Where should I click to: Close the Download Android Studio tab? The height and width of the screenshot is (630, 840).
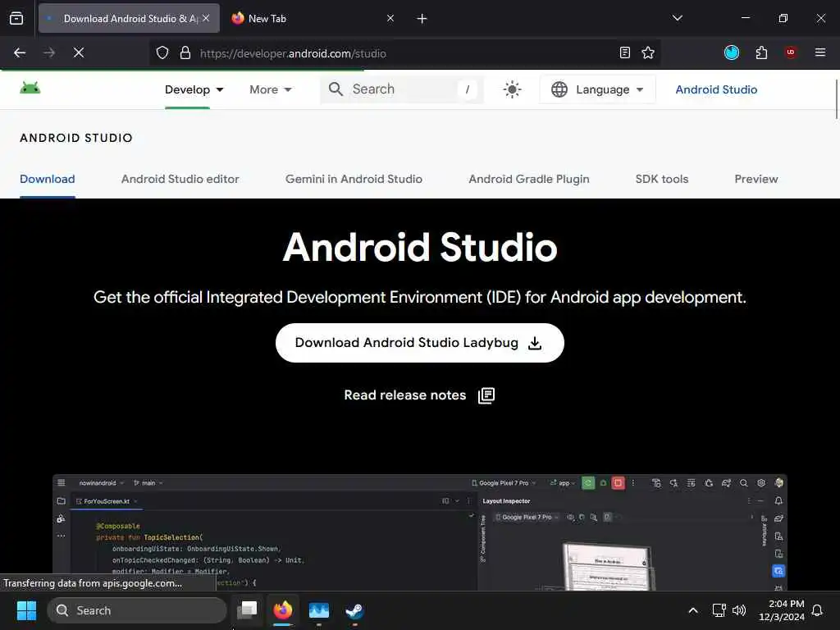(x=206, y=18)
